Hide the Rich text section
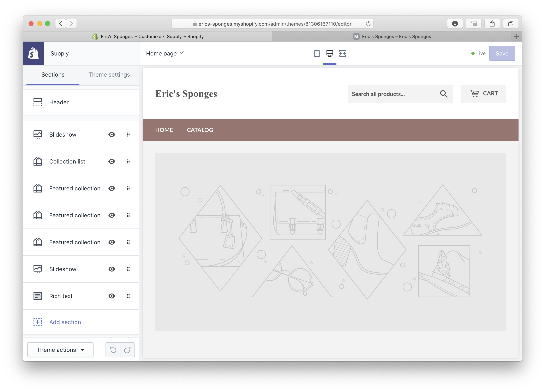This screenshot has height=392, width=545. (x=112, y=296)
